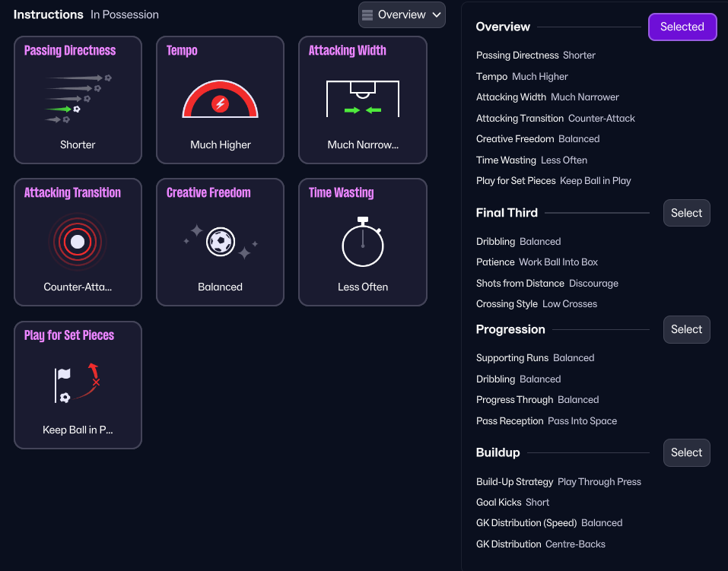Viewport: 728px width, 571px height.
Task: Click the Pass Reception Pass Into Space entry
Action: 546,421
